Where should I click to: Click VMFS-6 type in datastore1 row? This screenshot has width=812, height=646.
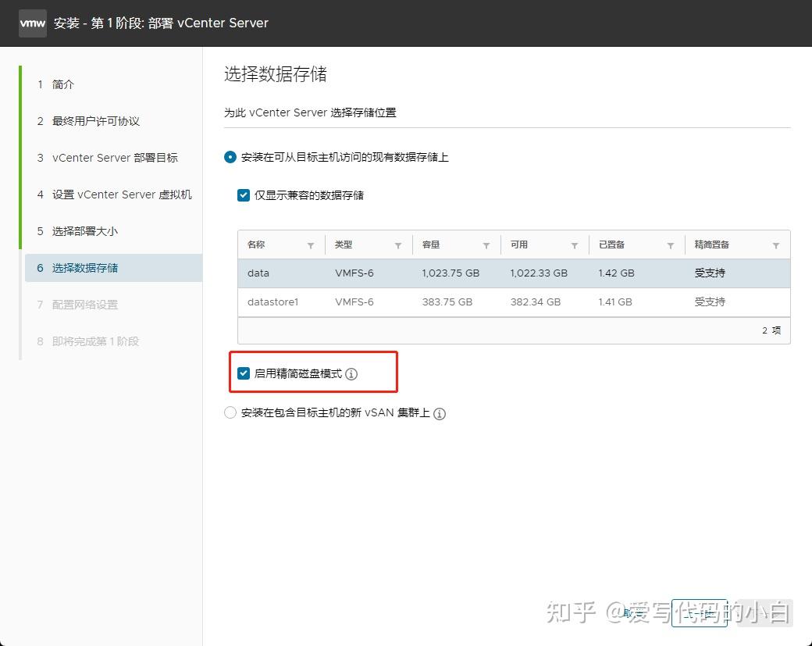click(354, 302)
